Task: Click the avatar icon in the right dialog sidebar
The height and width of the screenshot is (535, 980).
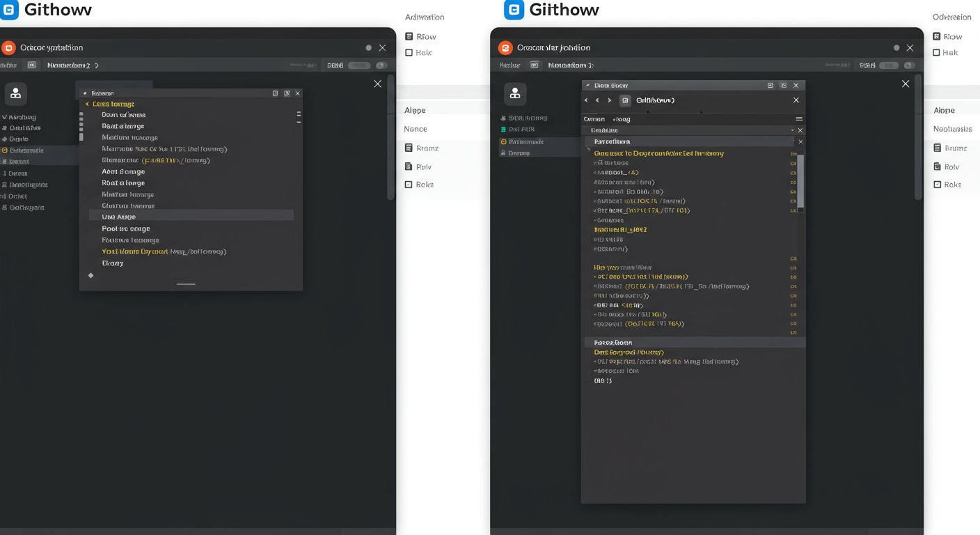Action: click(514, 93)
